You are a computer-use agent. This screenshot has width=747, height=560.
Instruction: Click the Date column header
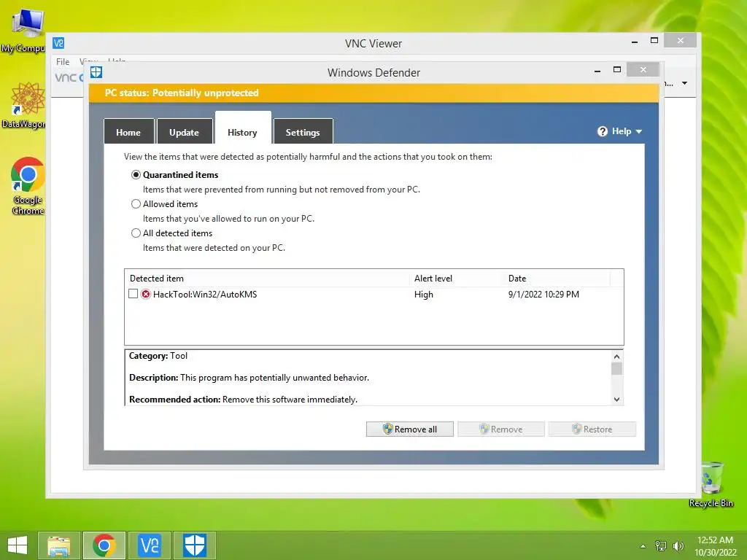point(557,279)
